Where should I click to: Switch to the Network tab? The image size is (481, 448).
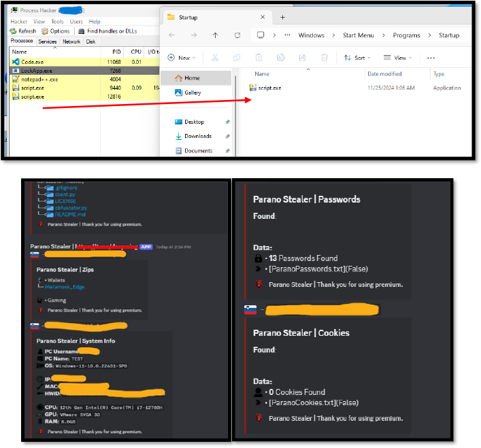71,41
